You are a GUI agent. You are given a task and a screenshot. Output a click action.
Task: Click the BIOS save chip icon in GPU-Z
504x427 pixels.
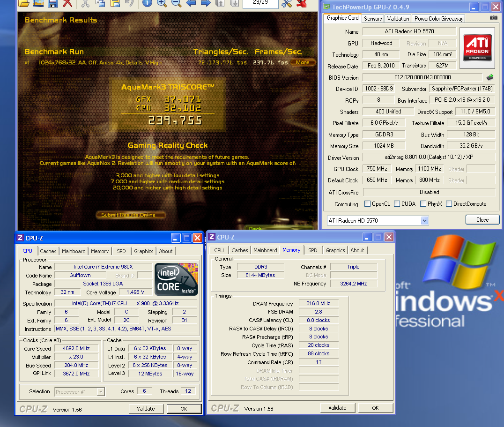[490, 77]
